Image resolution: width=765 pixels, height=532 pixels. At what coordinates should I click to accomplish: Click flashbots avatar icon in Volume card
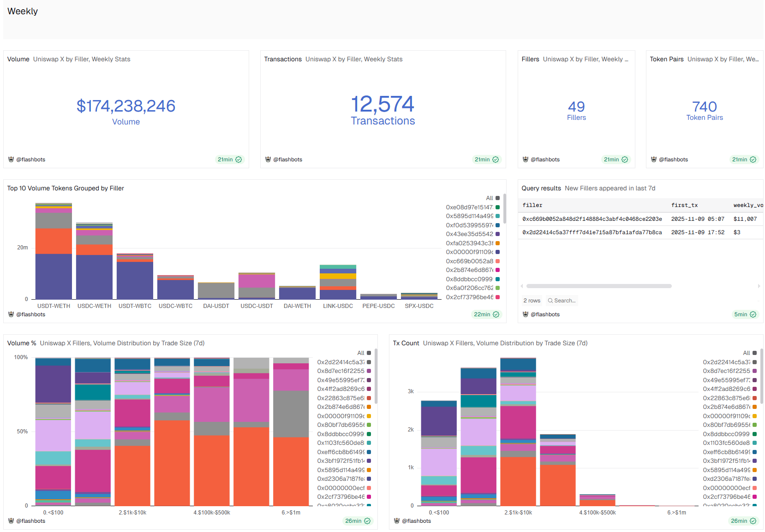pos(11,160)
